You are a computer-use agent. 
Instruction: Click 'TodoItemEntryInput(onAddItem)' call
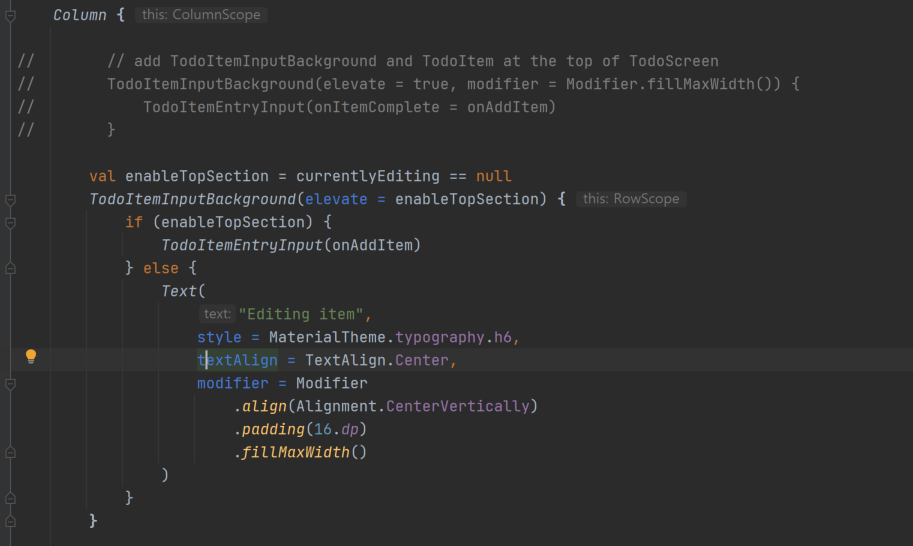click(291, 245)
